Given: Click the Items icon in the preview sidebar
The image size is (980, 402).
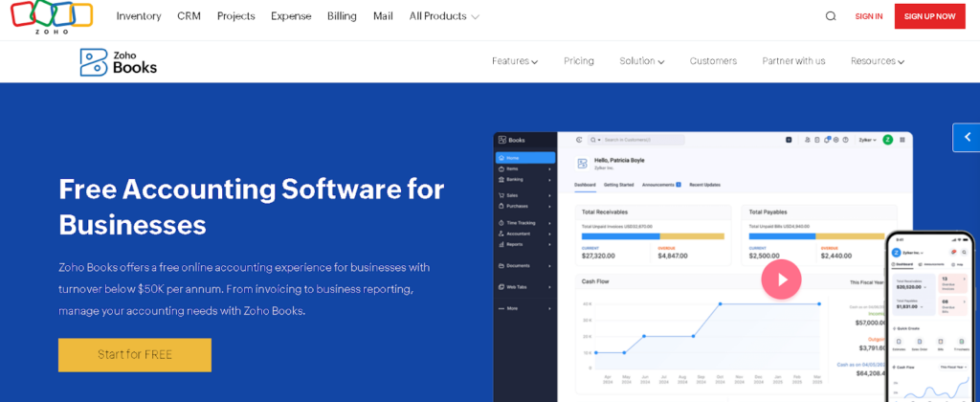Looking at the screenshot, I should tap(501, 168).
